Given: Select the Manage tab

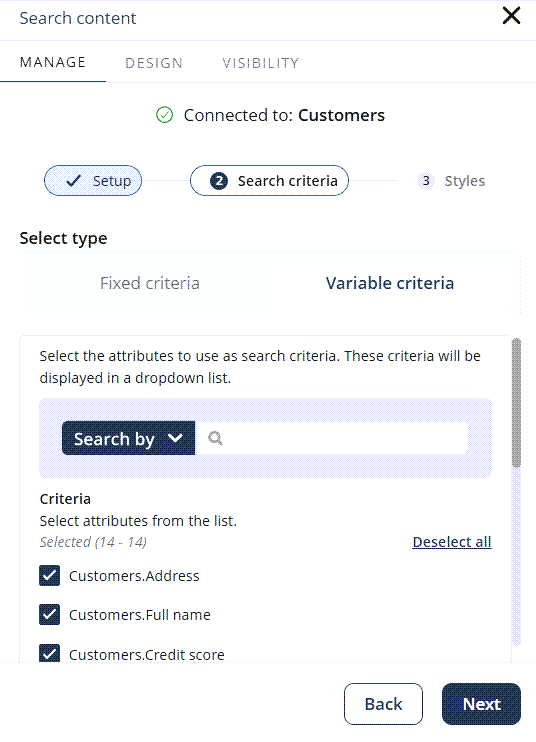Looking at the screenshot, I should pyautogui.click(x=53, y=62).
